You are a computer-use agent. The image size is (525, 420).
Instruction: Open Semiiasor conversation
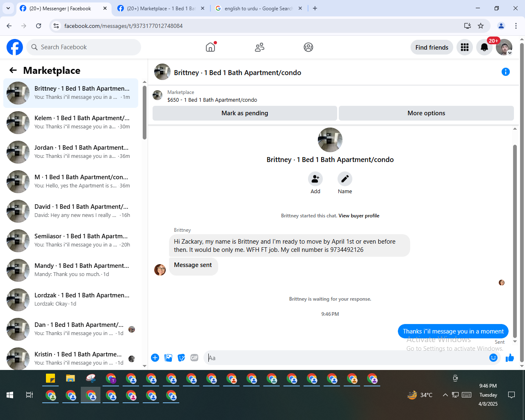click(x=71, y=241)
